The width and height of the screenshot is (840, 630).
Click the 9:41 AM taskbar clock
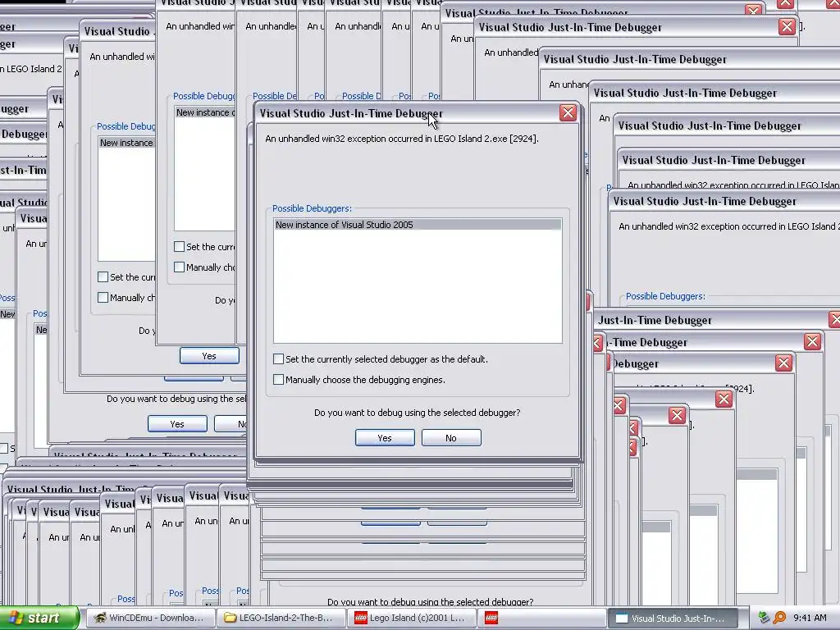[x=810, y=618]
